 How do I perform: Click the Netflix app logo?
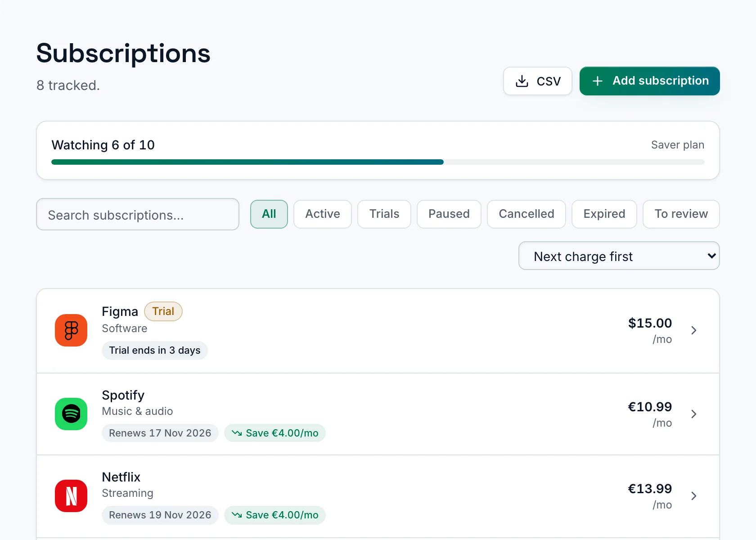[71, 496]
